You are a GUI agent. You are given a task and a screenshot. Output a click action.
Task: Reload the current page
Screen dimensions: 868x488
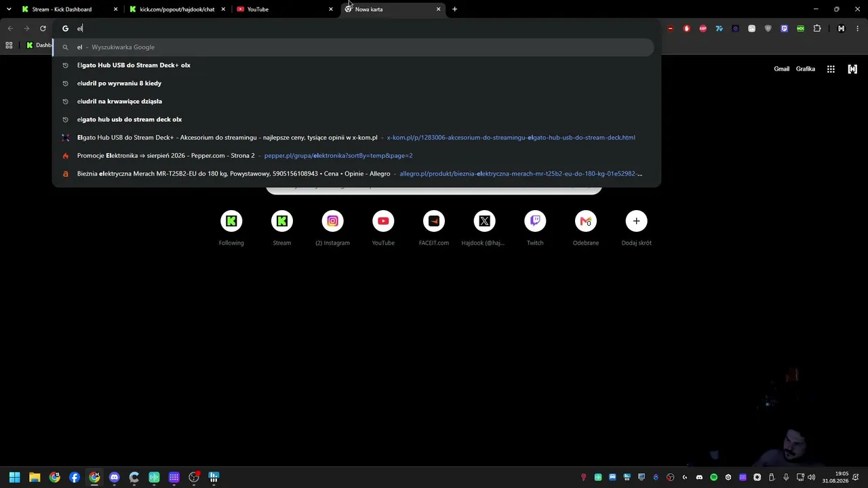[43, 28]
